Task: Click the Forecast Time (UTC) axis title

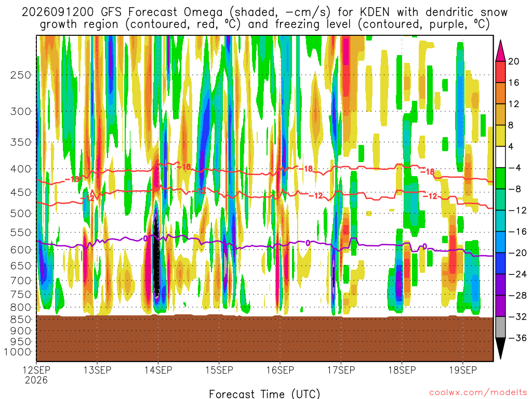Action: [x=264, y=394]
